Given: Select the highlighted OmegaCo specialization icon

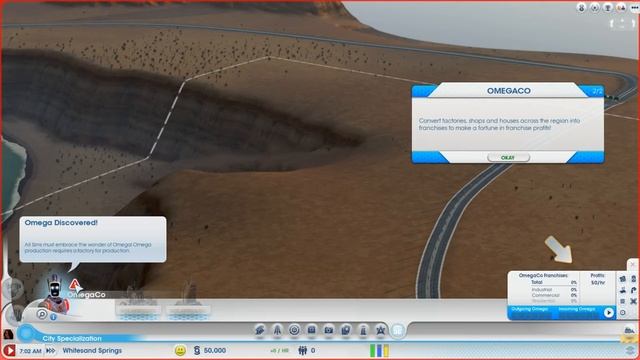Looking at the screenshot, I should [x=398, y=330].
